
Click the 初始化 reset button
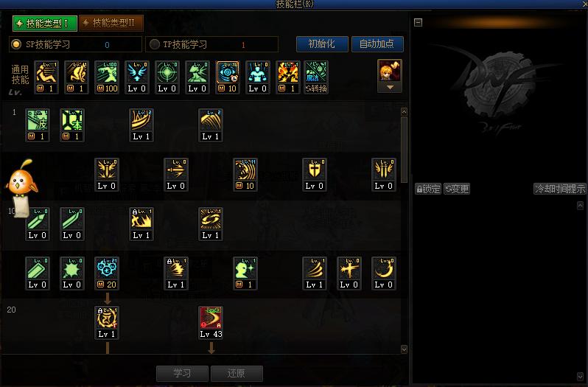click(x=322, y=44)
